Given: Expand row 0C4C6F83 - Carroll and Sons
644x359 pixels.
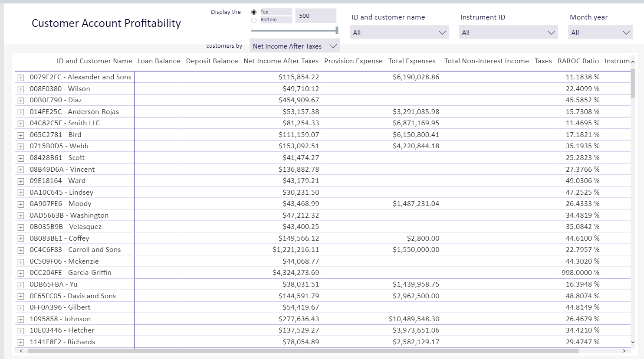Looking at the screenshot, I should tap(20, 250).
